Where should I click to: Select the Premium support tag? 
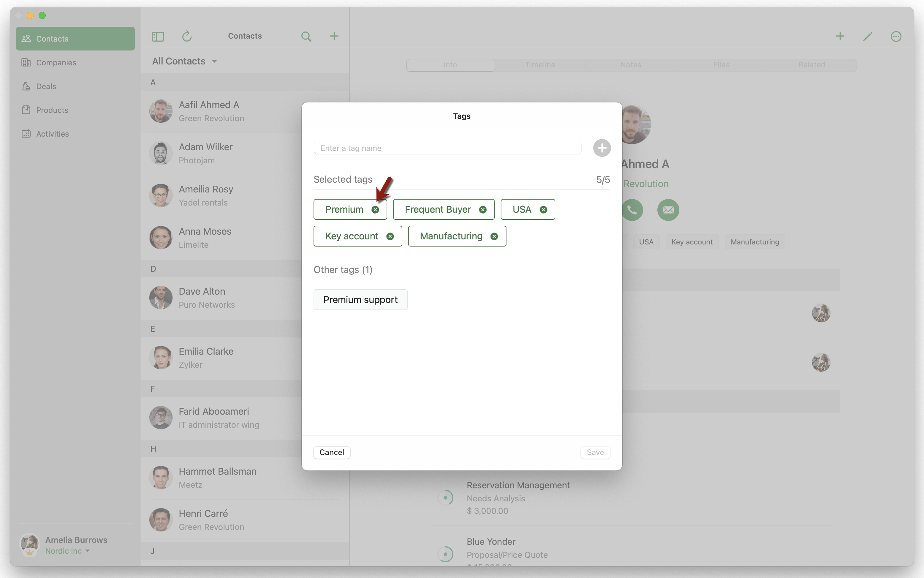coord(360,300)
